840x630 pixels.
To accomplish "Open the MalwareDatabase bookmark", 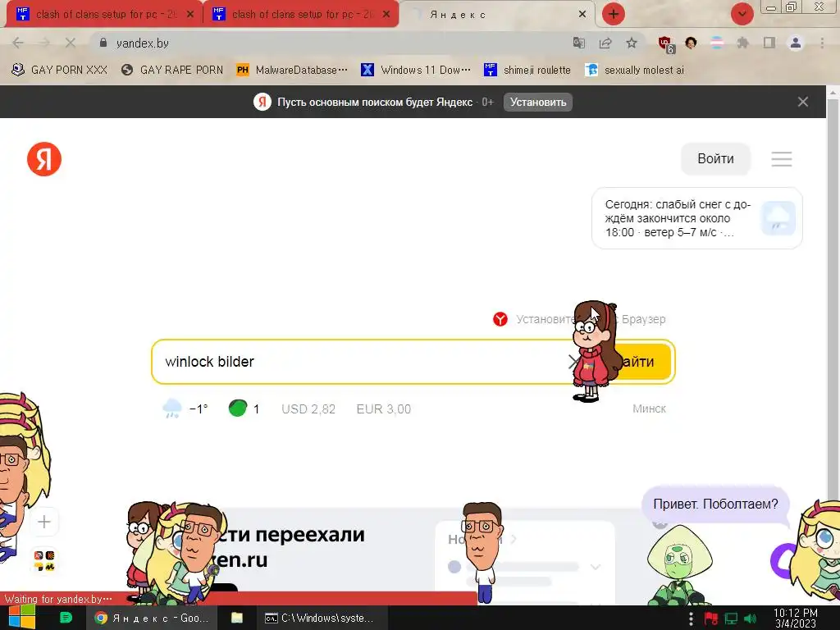I will (293, 71).
